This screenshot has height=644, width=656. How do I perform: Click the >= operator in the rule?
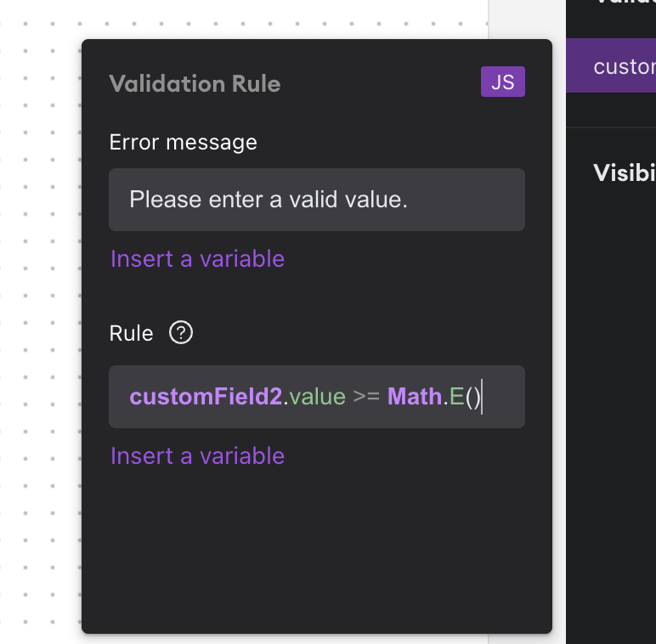coord(366,396)
